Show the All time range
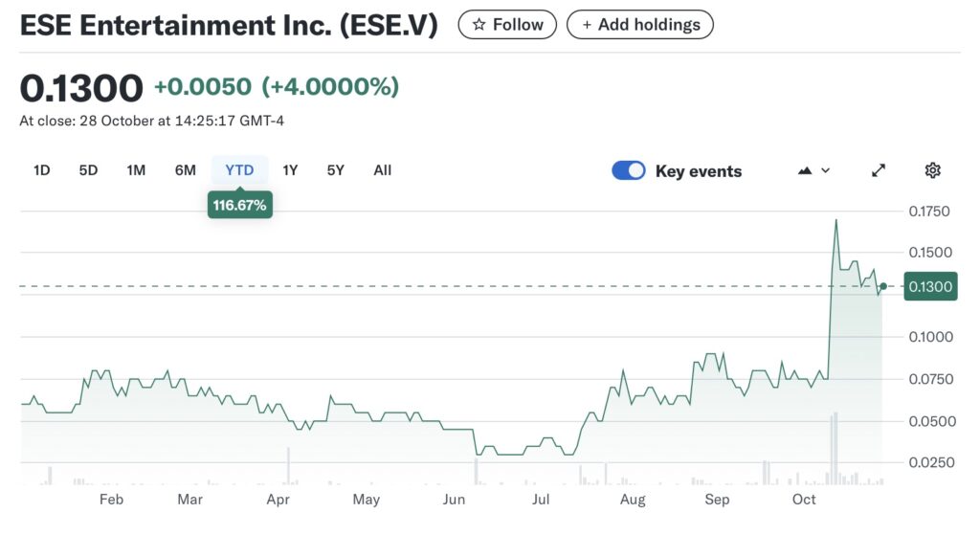980x535 pixels. coord(383,170)
